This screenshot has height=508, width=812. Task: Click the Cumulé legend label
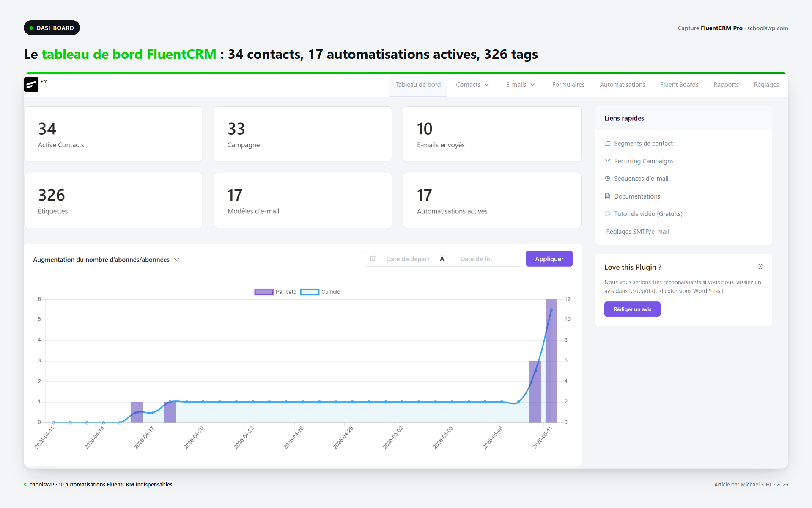point(331,292)
